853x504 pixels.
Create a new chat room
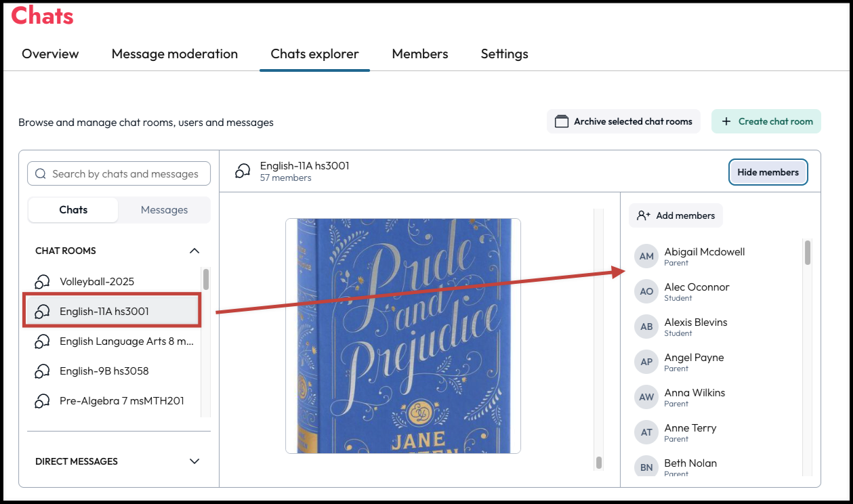pos(766,121)
